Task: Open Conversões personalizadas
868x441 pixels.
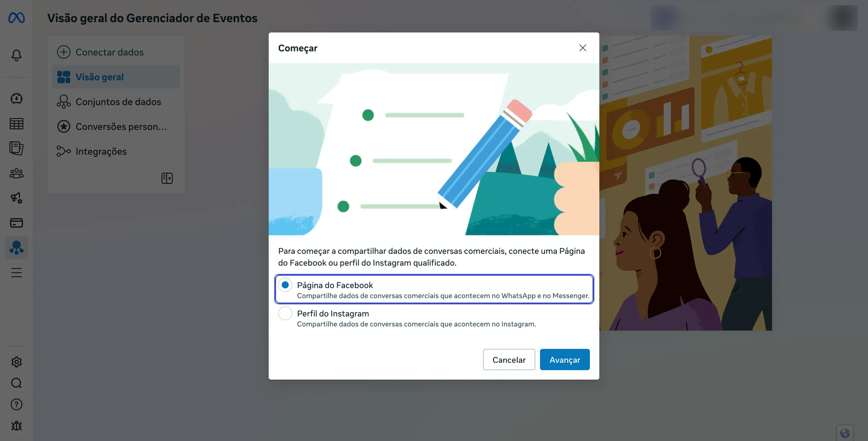Action: (x=116, y=126)
